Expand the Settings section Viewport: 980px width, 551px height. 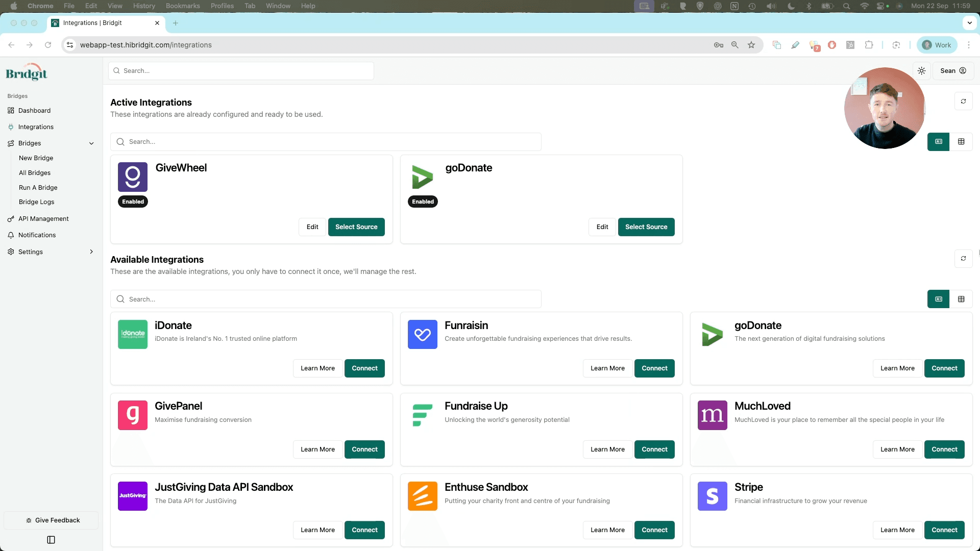tap(91, 252)
